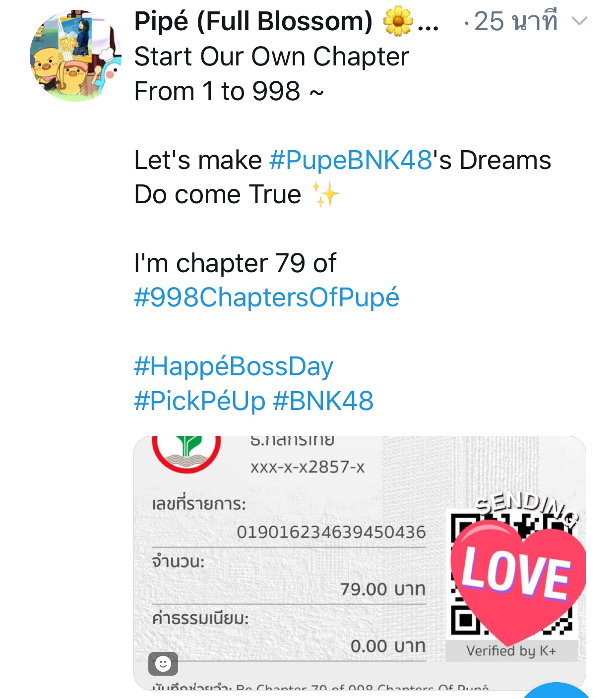Open the #PupeBNK48 hashtag
The image size is (616, 698).
351,160
